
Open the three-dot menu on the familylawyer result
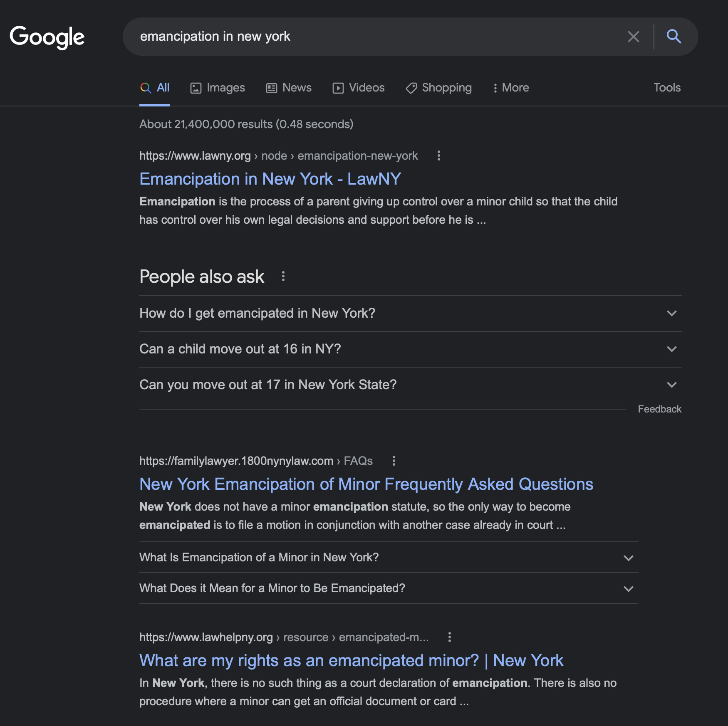[394, 461]
